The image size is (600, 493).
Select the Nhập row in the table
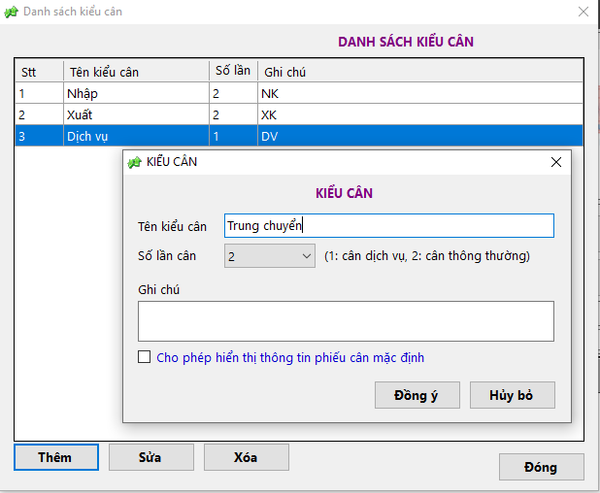[x=299, y=93]
